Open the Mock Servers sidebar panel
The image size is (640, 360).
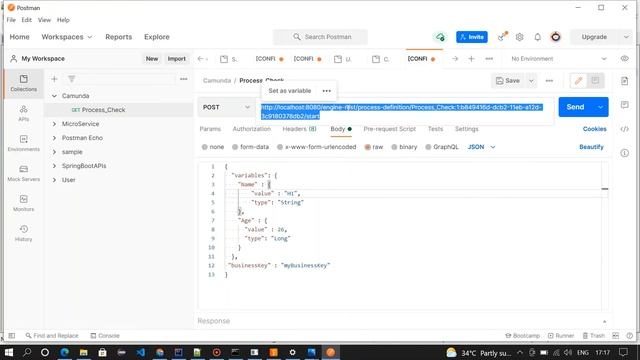23,173
